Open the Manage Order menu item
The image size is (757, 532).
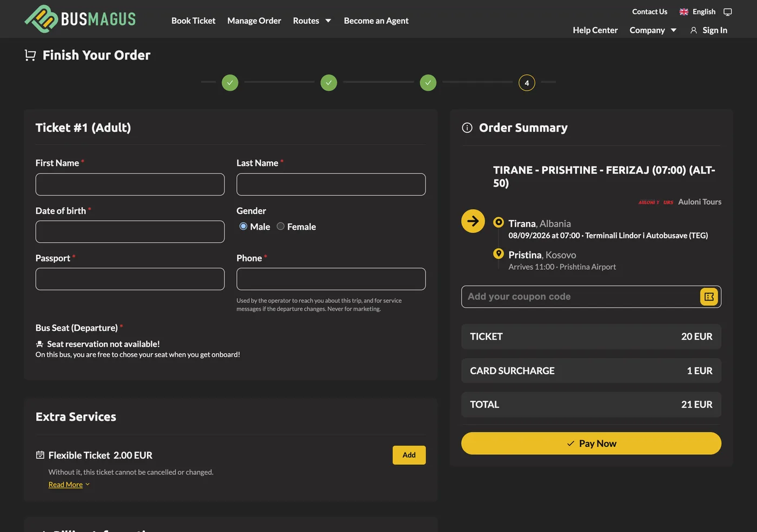point(254,21)
